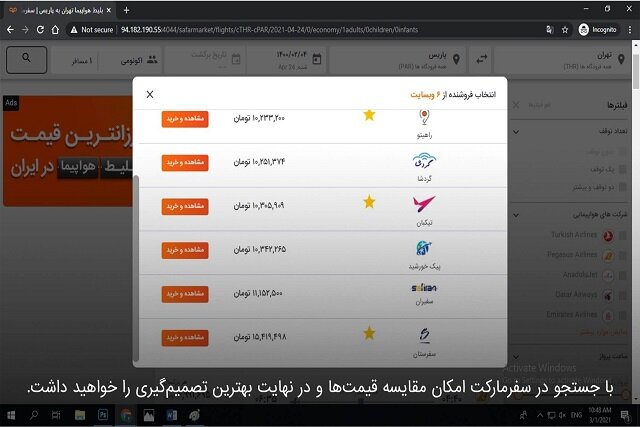Screen dimensions: 640x427
Task: Click the Safiran seller logo
Action: tap(424, 288)
